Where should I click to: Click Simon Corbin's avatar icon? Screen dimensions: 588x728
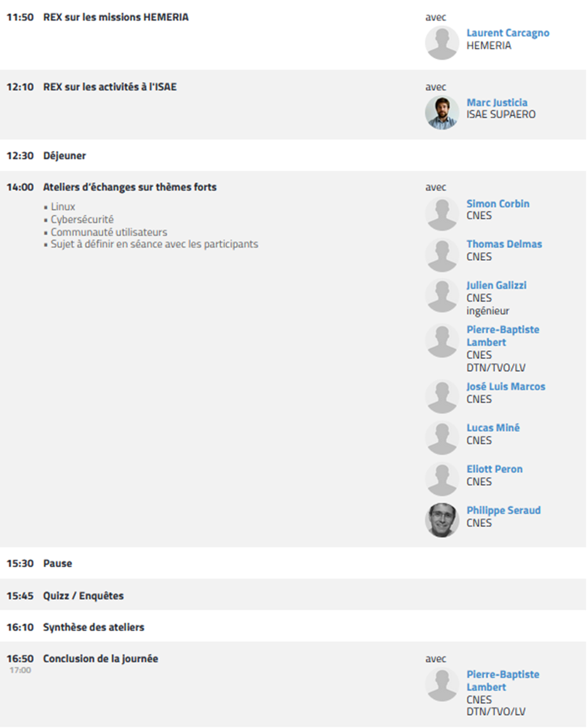click(x=442, y=214)
